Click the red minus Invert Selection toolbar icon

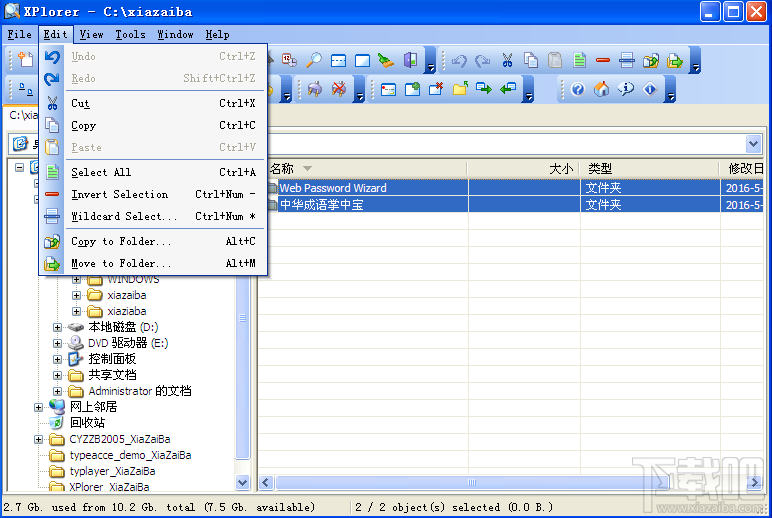(x=603, y=61)
